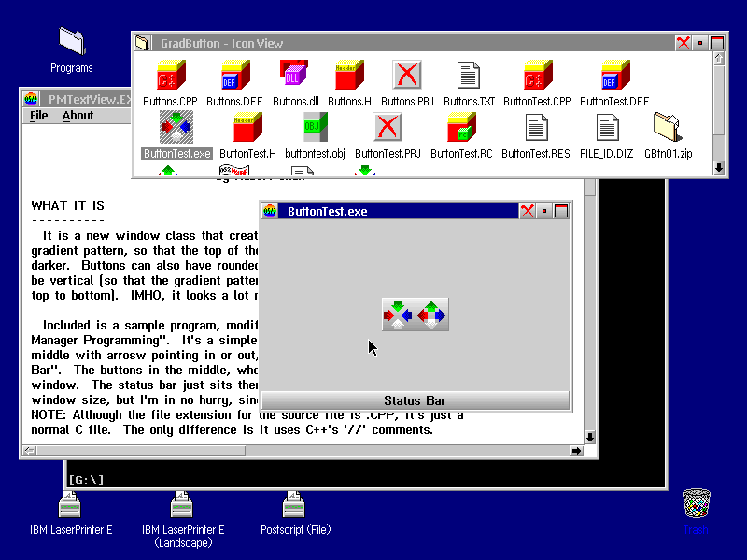Viewport: 747px width, 560px height.
Task: Click the right arrow of horizontal scrollbar
Action: pyautogui.click(x=575, y=451)
